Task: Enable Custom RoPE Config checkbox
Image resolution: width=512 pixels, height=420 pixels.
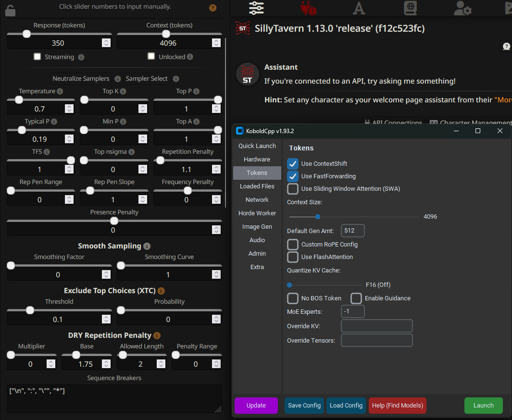Action: point(293,245)
